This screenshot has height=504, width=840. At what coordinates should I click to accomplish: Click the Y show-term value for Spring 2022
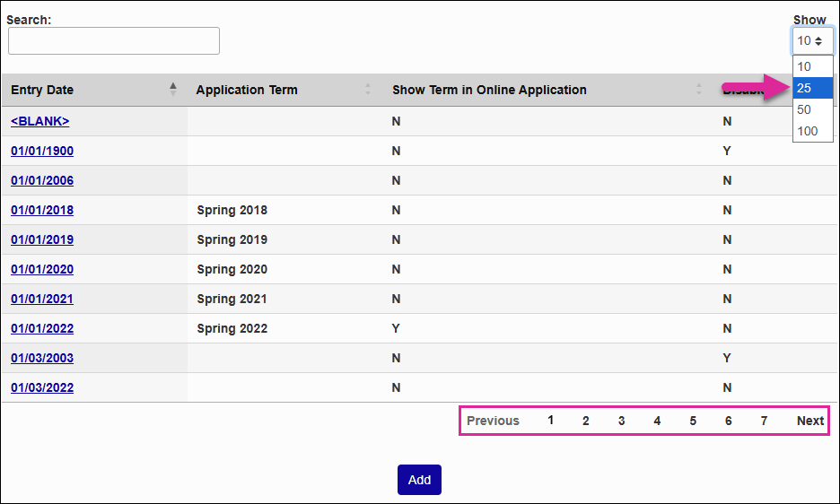[x=396, y=328]
